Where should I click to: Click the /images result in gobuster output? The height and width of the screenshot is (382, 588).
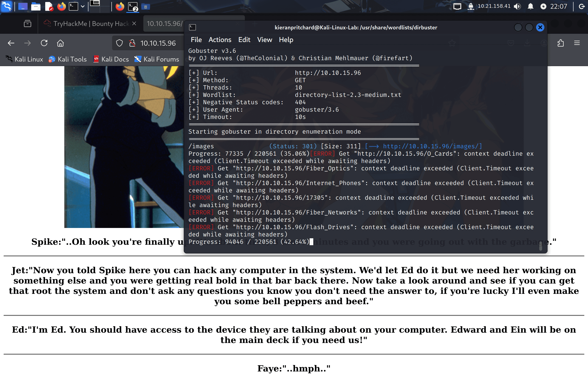pos(201,146)
